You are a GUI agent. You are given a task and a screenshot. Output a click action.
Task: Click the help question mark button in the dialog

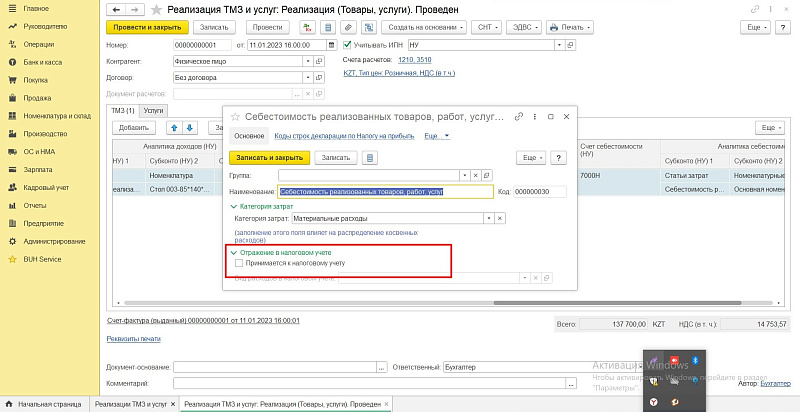[x=558, y=157]
